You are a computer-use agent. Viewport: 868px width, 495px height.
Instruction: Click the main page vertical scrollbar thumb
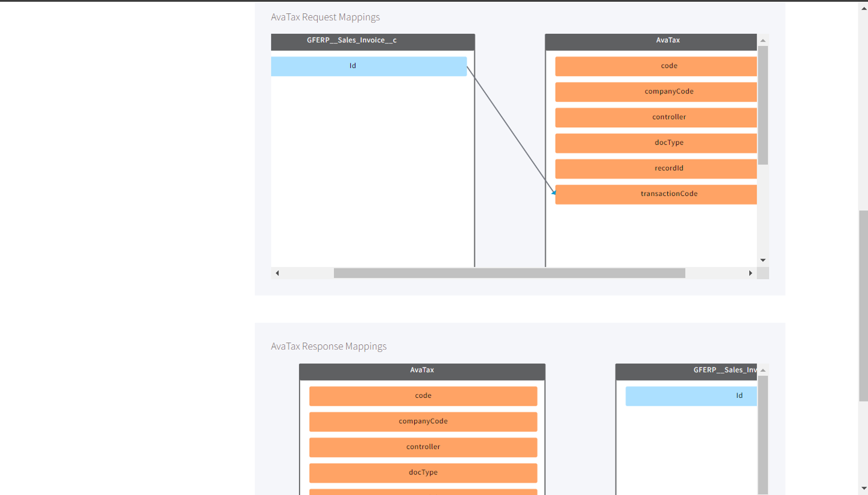click(863, 306)
